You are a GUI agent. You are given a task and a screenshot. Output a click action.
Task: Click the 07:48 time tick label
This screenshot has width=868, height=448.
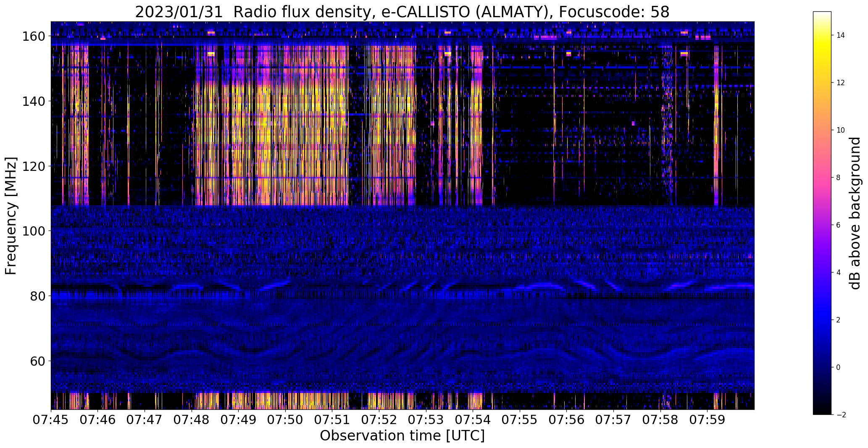[192, 420]
